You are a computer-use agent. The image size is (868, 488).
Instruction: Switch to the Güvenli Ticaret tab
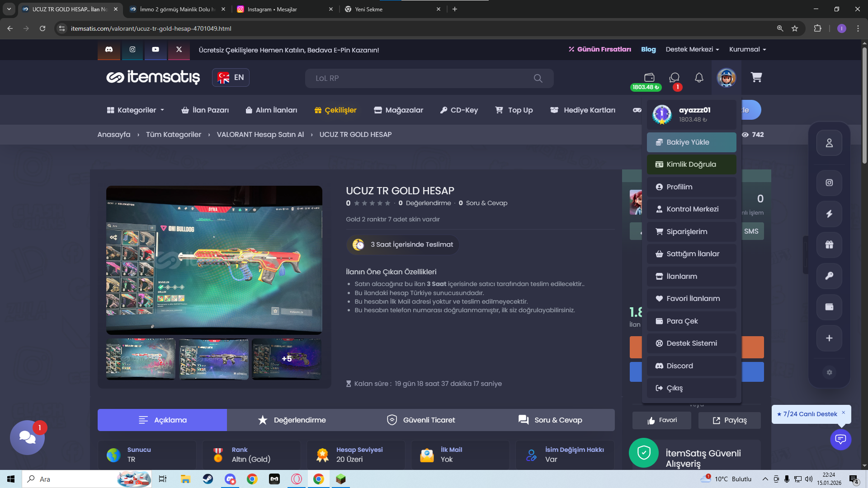[x=421, y=420]
